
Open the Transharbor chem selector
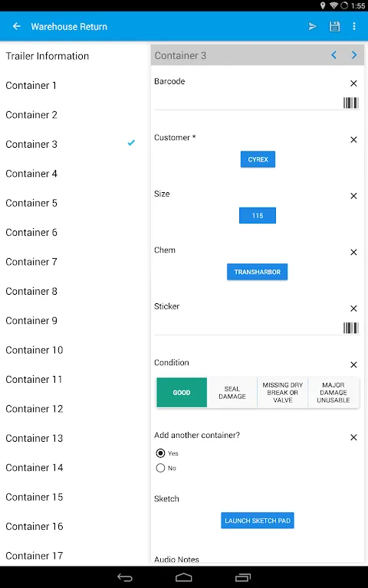pos(258,272)
